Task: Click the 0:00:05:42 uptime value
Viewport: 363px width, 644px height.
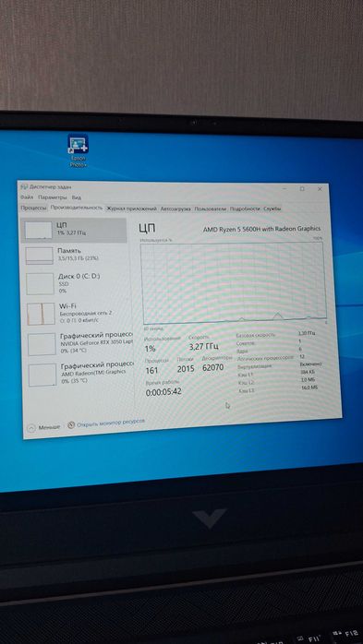Action: pos(163,392)
